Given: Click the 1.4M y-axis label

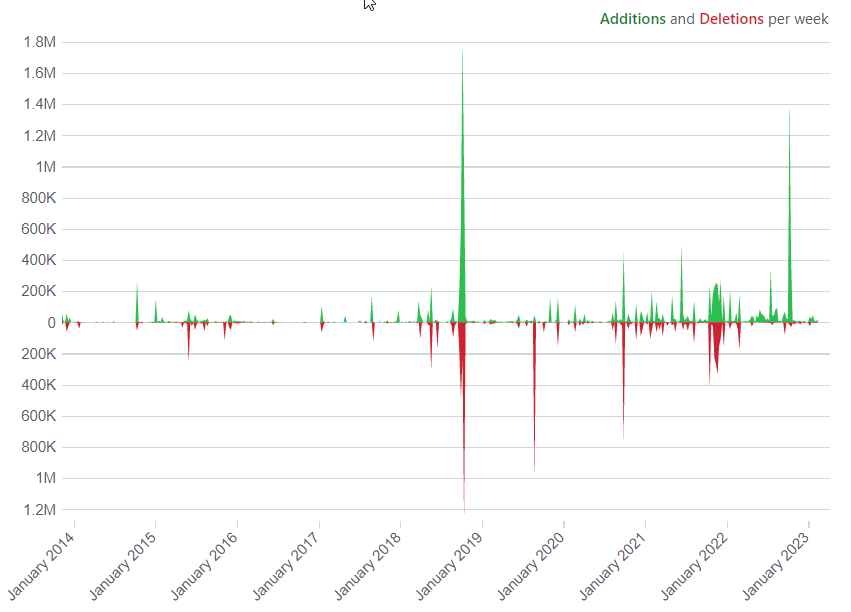Looking at the screenshot, I should pyautogui.click(x=38, y=104).
